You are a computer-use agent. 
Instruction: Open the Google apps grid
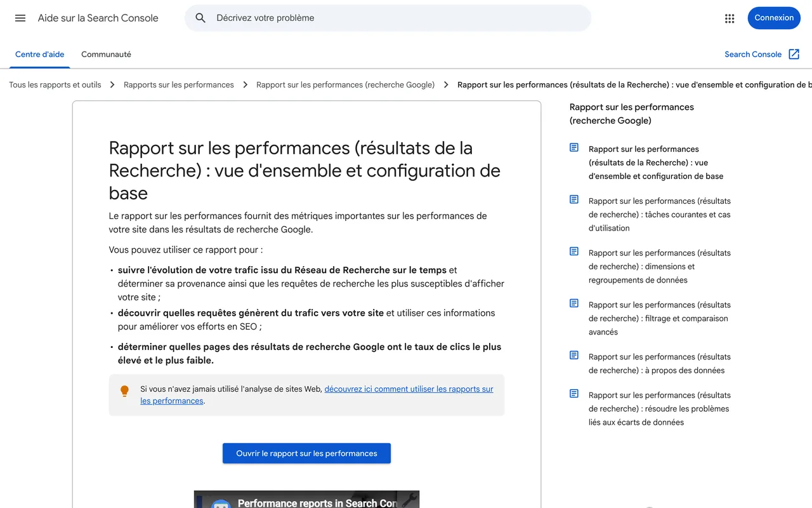click(730, 18)
